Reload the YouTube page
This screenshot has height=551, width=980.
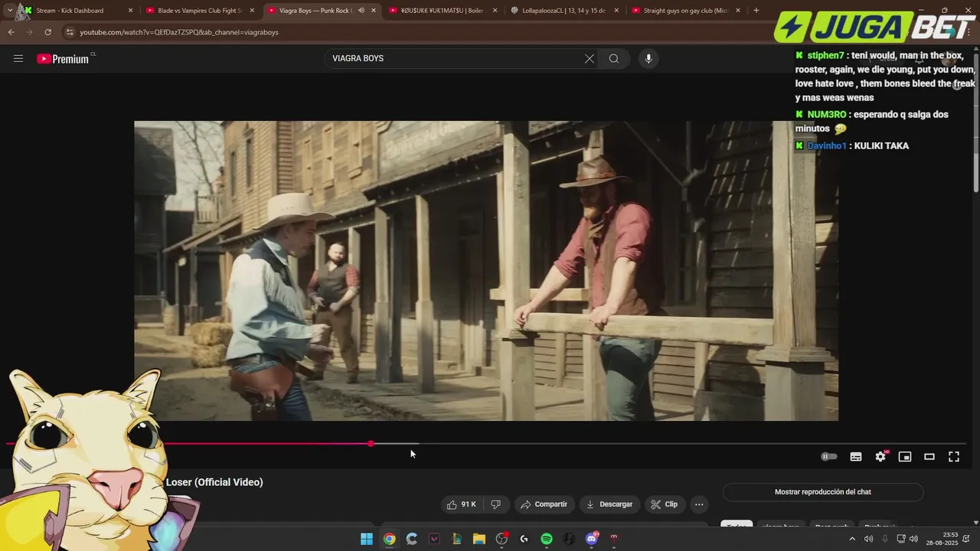[x=47, y=32]
